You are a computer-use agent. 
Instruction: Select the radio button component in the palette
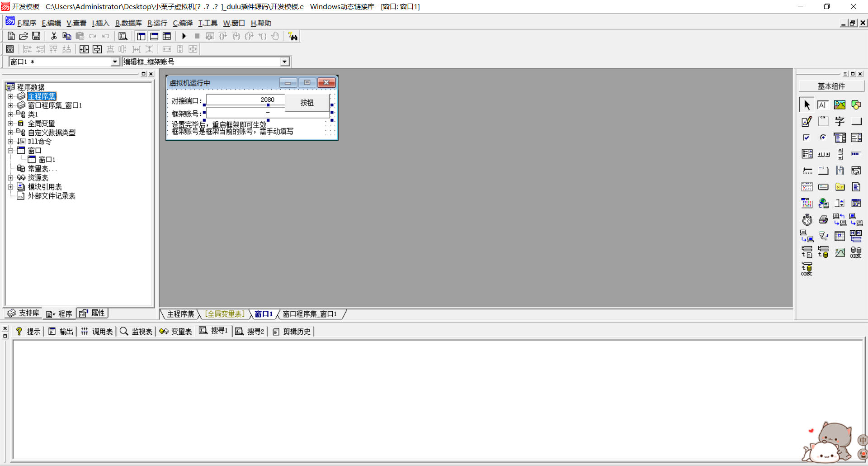pyautogui.click(x=823, y=138)
